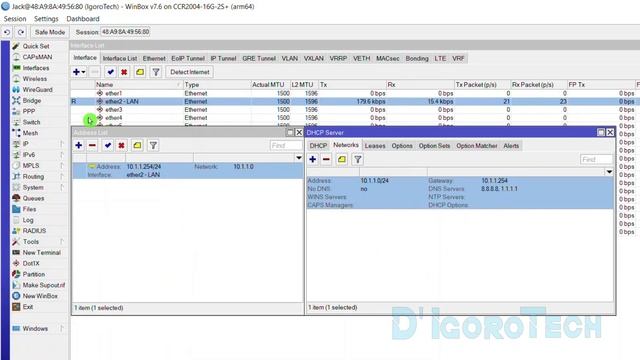
Task: Open Settings menu
Action: point(46,19)
